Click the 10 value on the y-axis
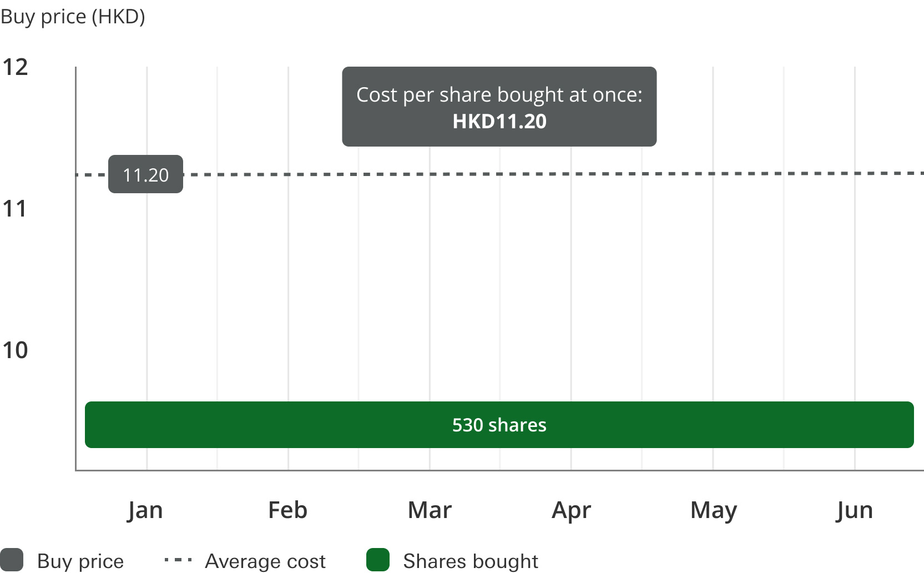 click(15, 350)
